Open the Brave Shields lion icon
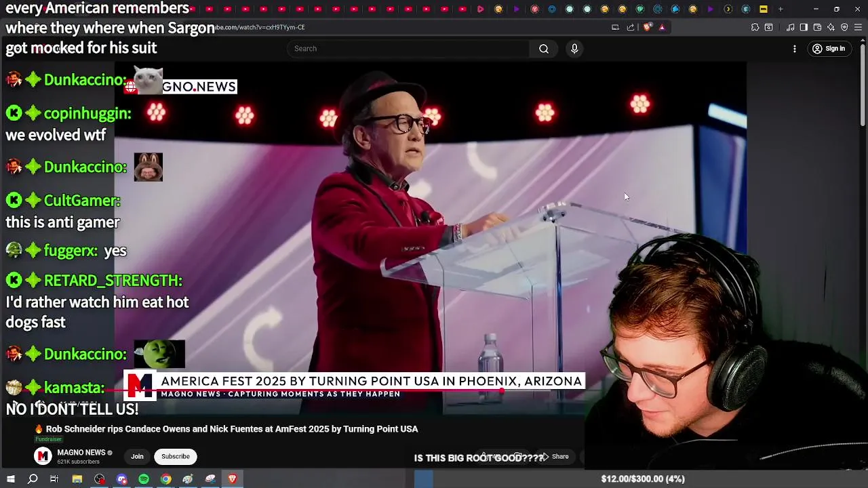The height and width of the screenshot is (488, 868). [647, 27]
